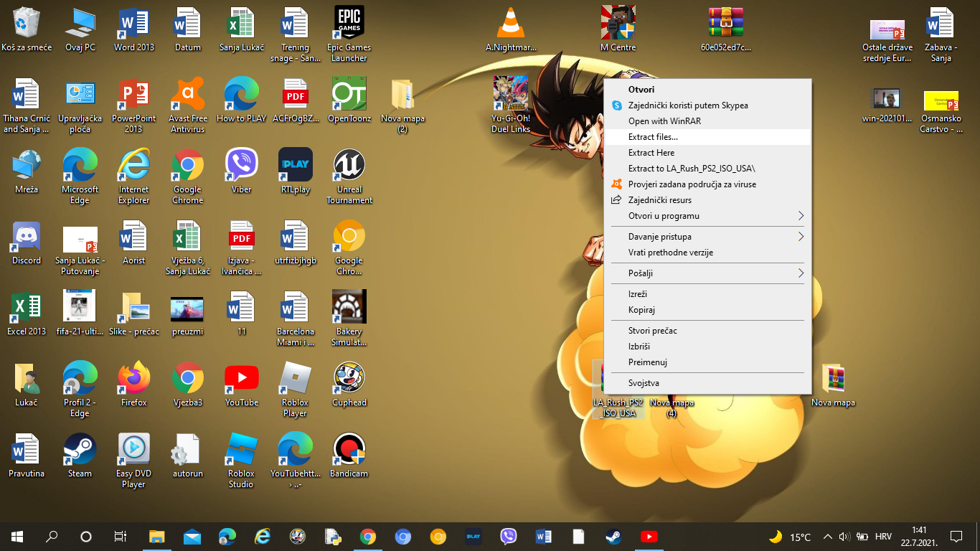This screenshot has height=551, width=980.
Task: Select Word 2013 desktop shortcut
Action: (134, 30)
